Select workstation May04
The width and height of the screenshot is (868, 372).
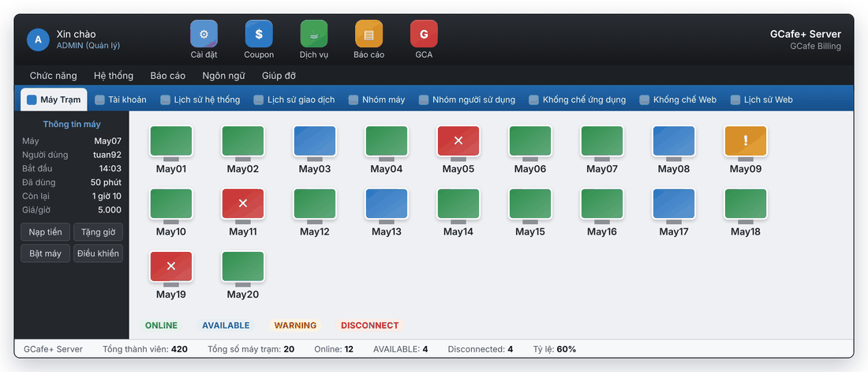coord(387,149)
